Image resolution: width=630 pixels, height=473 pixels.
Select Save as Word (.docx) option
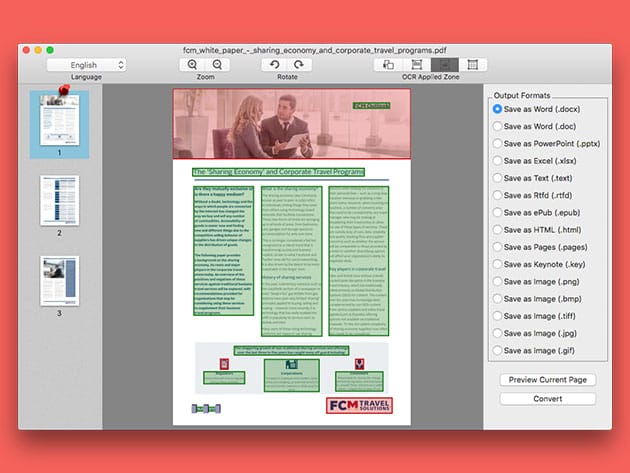point(498,107)
